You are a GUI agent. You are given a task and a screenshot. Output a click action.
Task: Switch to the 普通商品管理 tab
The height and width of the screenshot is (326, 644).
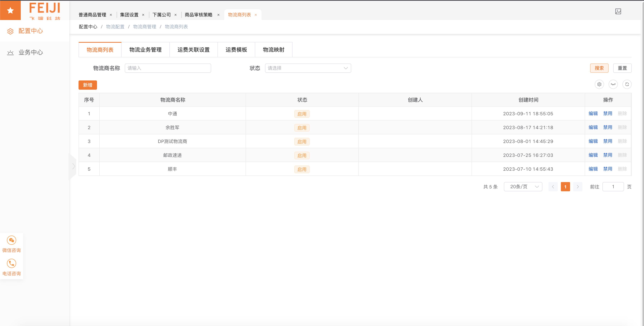click(92, 15)
